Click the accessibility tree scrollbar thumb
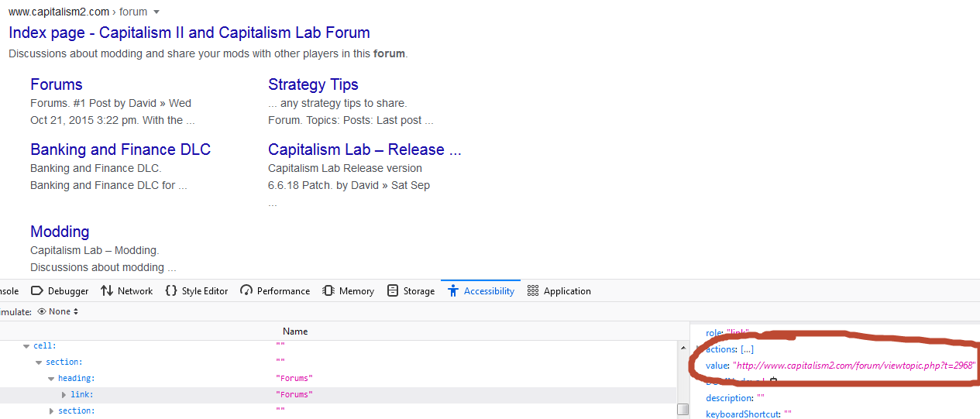Screen dimensions: 980x419 [683, 410]
